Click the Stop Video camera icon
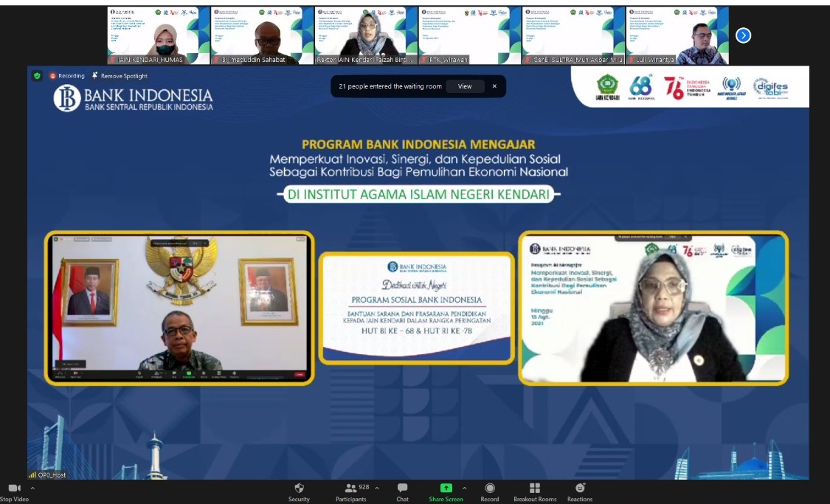830x504 pixels. (14, 488)
